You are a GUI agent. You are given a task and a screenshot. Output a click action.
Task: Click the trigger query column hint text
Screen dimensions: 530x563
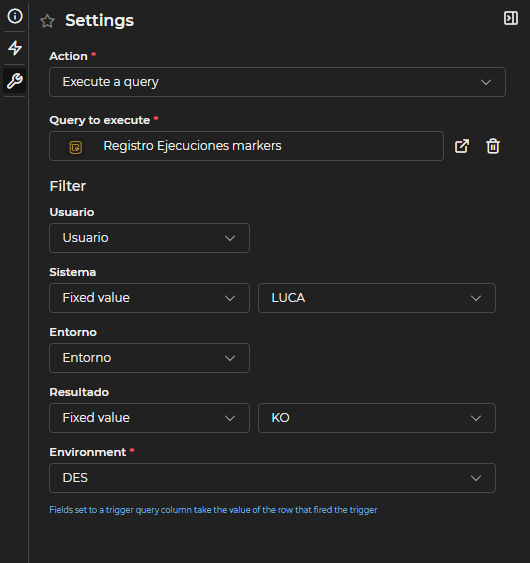[213, 510]
